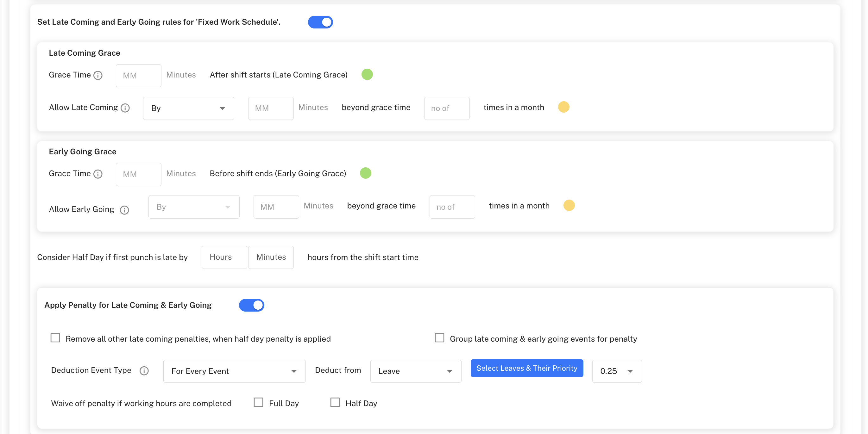Click Select Leaves & Their Priority button
Viewport: 868px width, 434px height.
527,368
